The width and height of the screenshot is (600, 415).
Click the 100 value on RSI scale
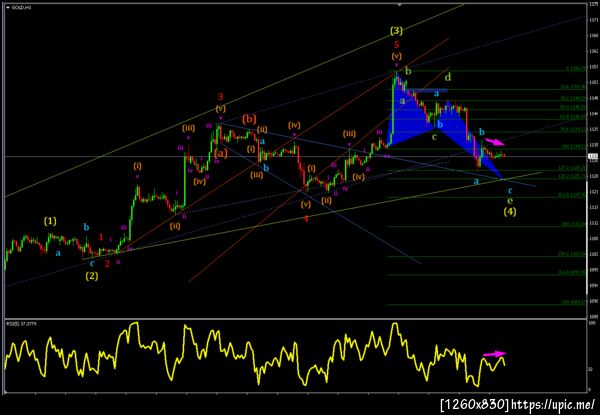pyautogui.click(x=591, y=323)
